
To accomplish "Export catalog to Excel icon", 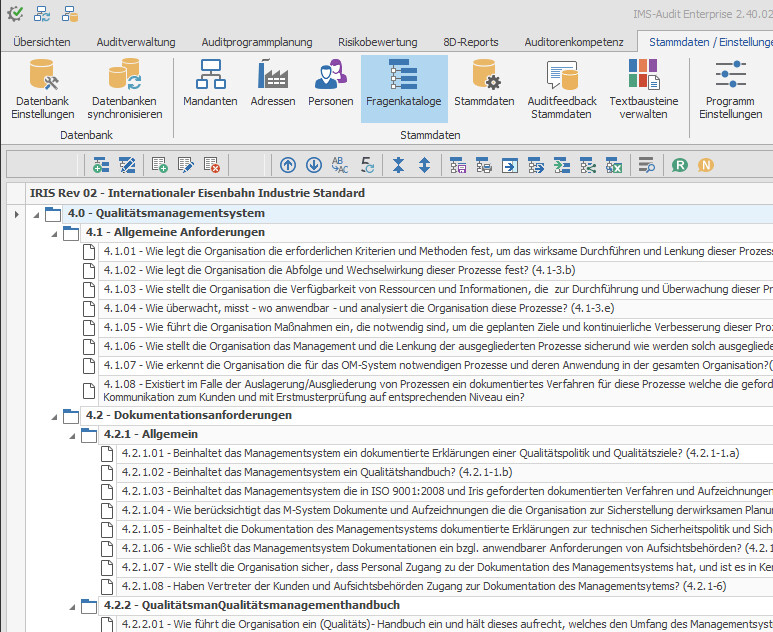I will (x=614, y=165).
